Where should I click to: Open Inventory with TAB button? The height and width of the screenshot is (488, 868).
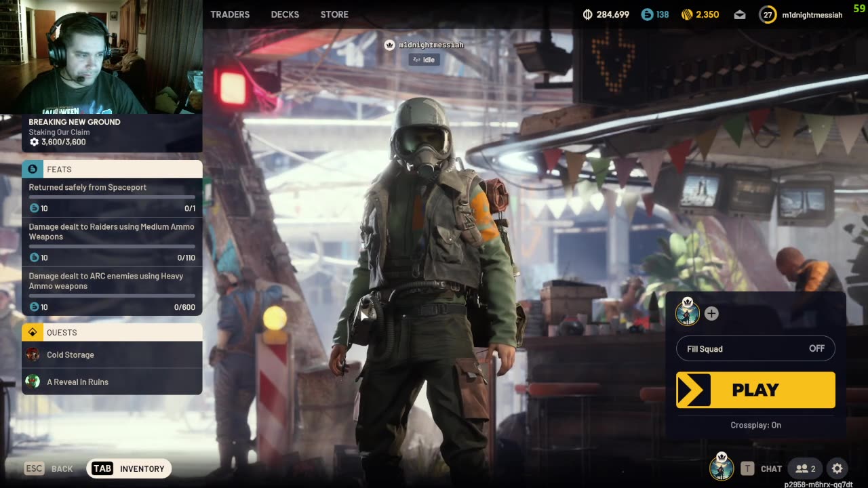(x=129, y=468)
